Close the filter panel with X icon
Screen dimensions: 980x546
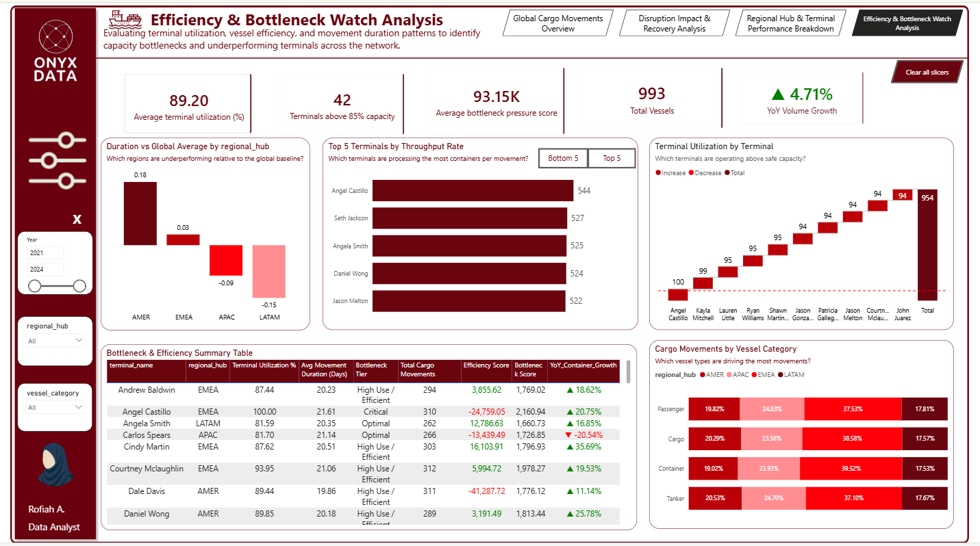click(x=77, y=219)
